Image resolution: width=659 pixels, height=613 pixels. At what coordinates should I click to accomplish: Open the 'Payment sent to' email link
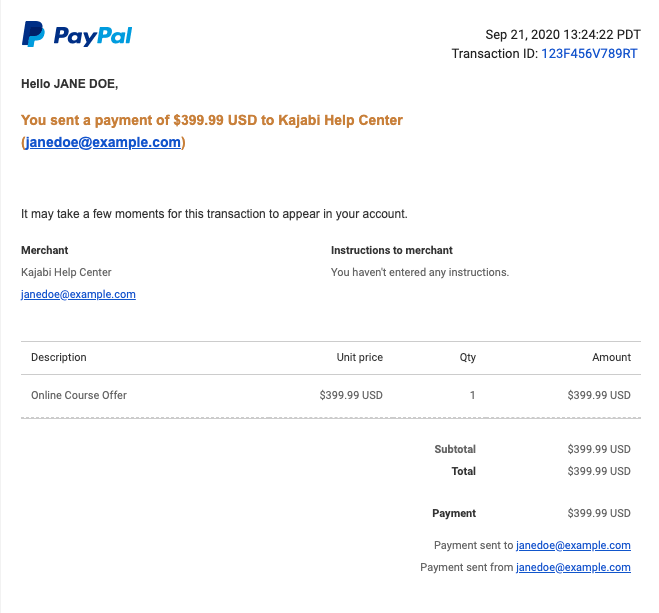pos(573,545)
